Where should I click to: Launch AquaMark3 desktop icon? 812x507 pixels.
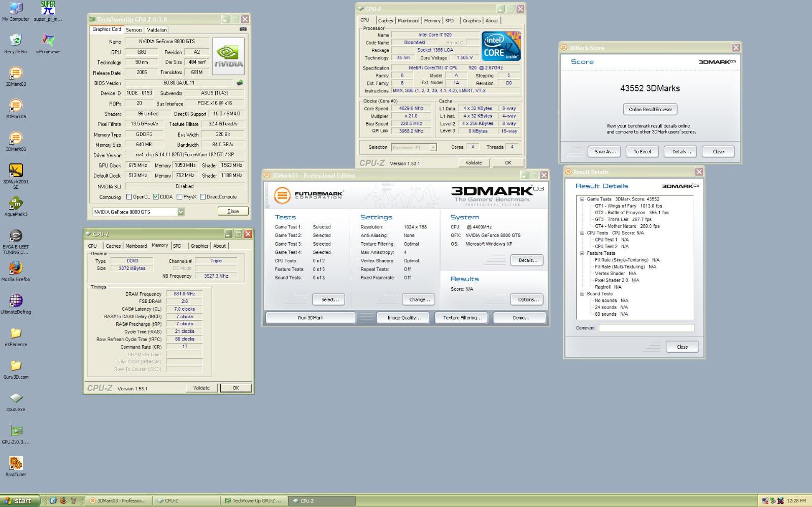click(16, 207)
